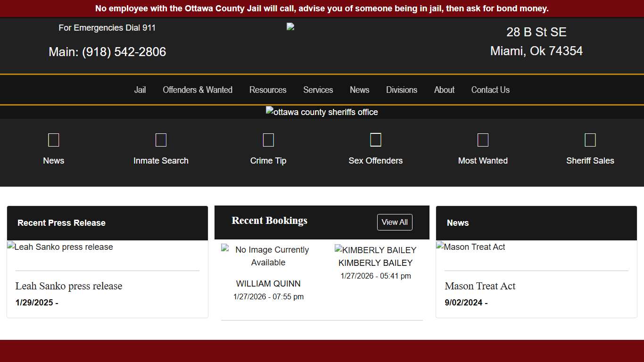Click KIMBERLY BAILEY's booking photo
This screenshot has height=362, width=644.
(x=376, y=250)
